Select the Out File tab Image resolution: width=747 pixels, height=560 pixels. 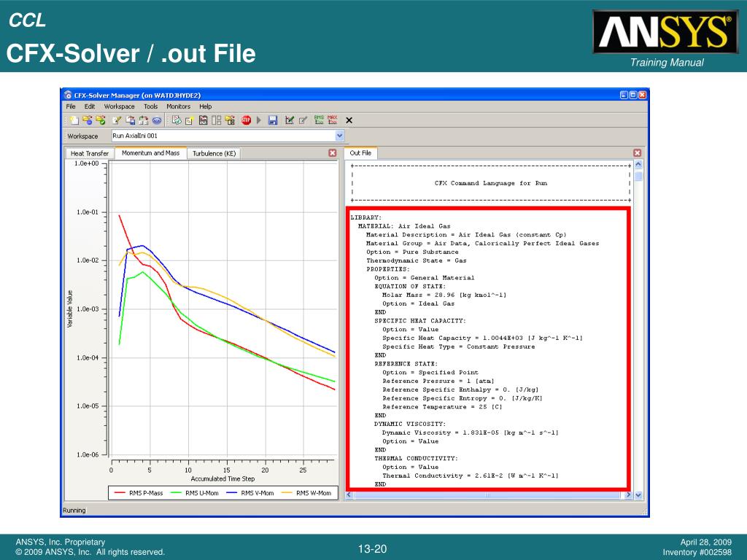click(x=360, y=153)
